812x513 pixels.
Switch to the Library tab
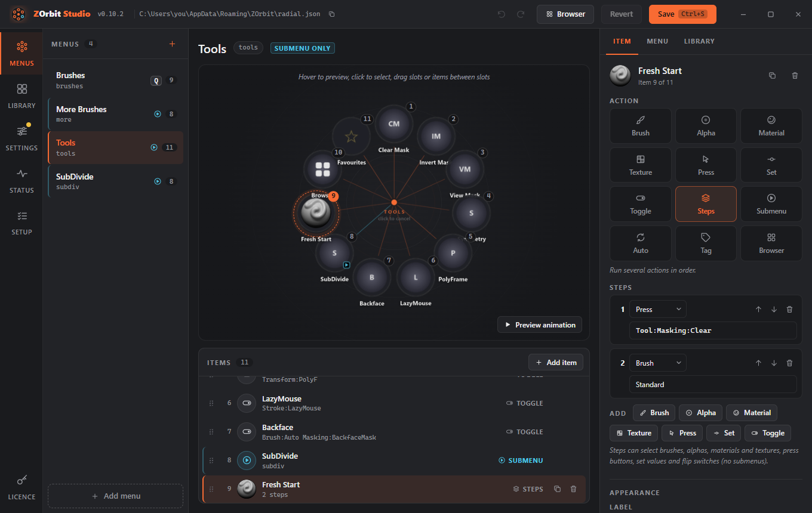point(699,42)
